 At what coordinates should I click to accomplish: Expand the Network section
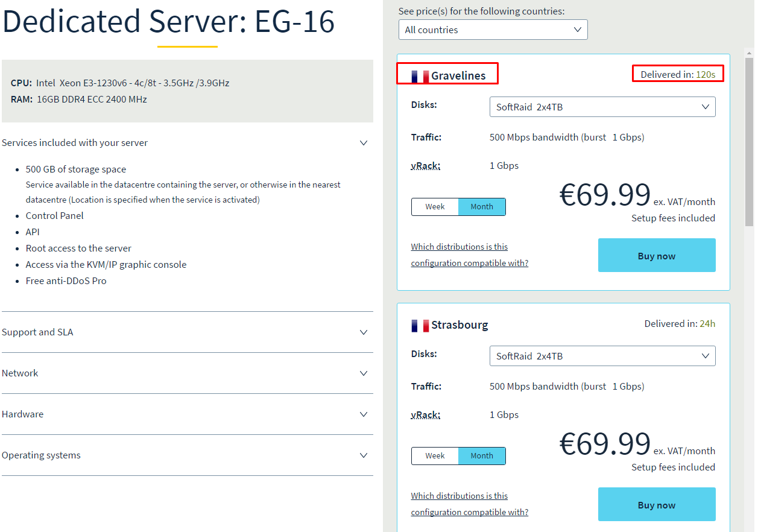(x=187, y=373)
